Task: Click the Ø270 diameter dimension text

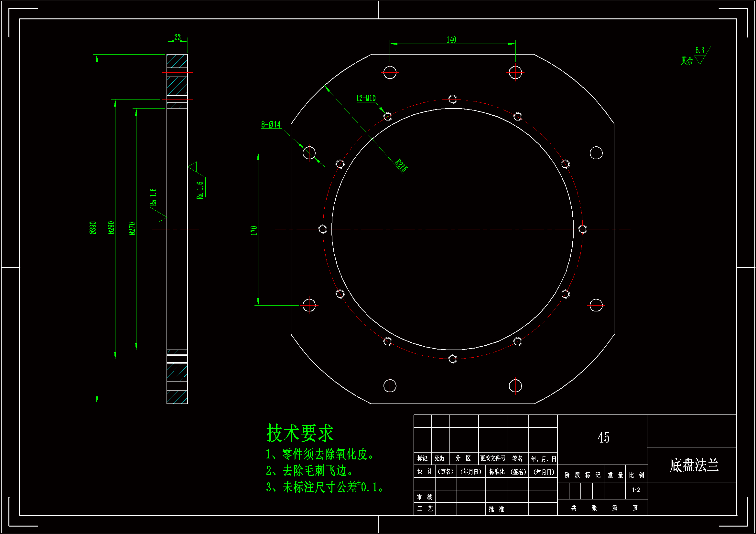Action: coord(132,228)
